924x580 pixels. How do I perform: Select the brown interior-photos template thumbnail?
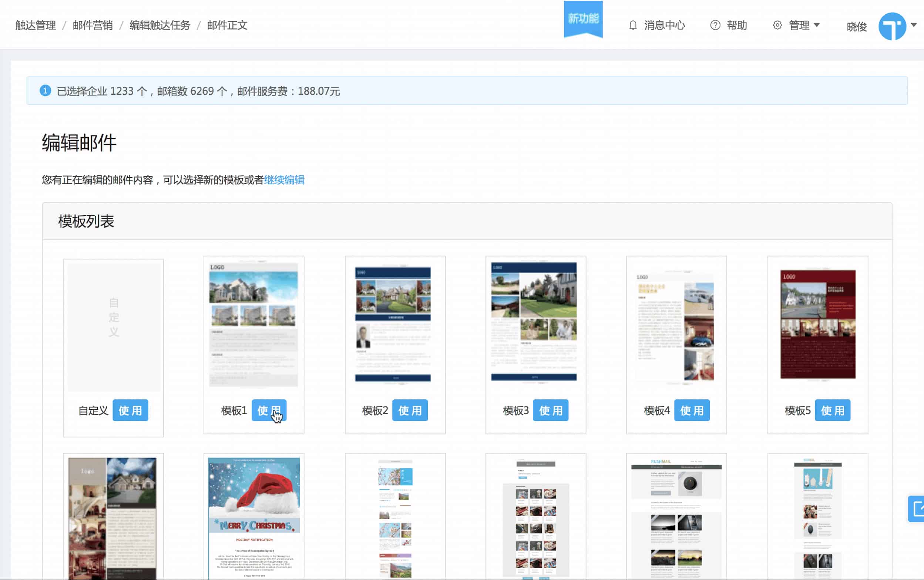(112, 518)
